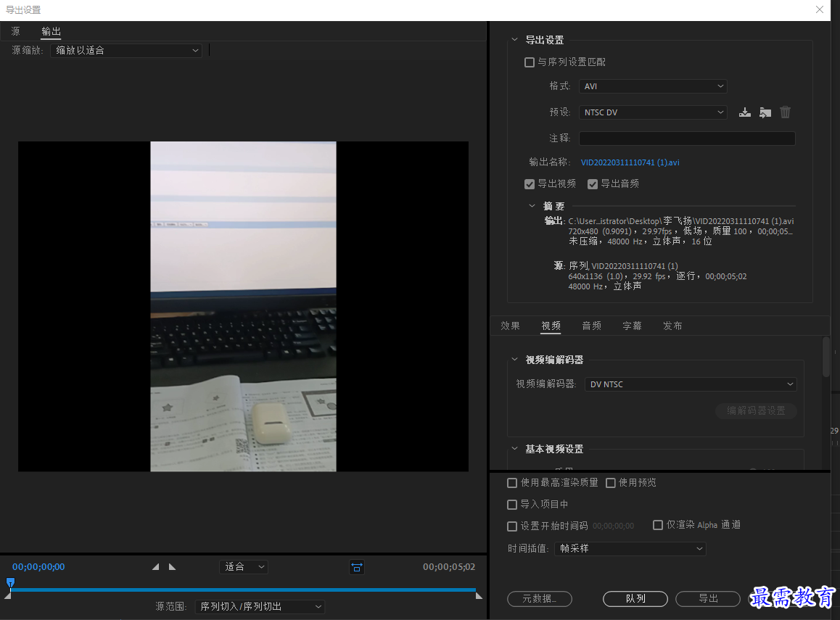
Task: Enable match sequence settings checkbox
Action: [530, 62]
